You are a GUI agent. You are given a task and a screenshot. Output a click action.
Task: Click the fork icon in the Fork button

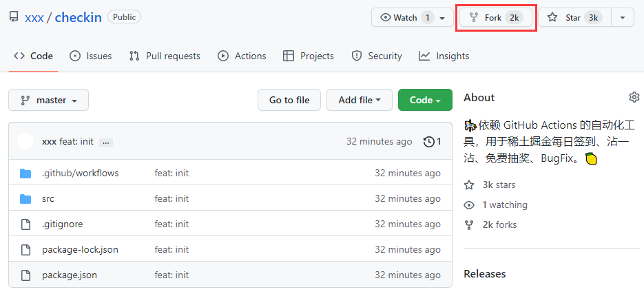[x=474, y=18]
